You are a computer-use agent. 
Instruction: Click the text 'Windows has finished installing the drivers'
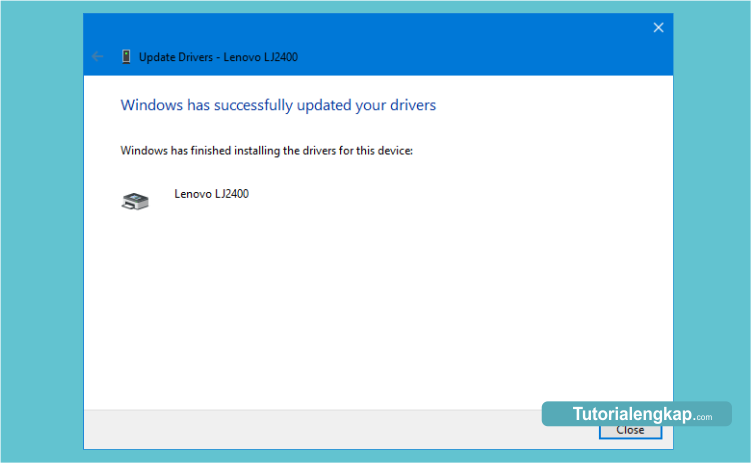228,151
